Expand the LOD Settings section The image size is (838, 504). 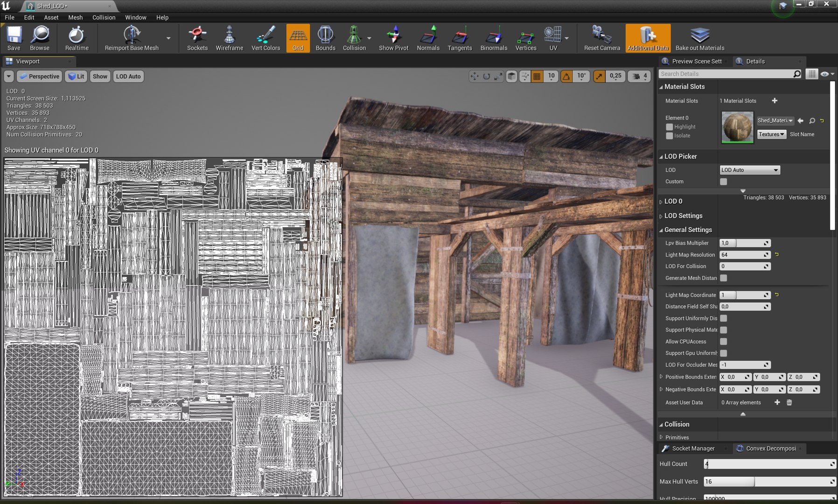tap(661, 216)
